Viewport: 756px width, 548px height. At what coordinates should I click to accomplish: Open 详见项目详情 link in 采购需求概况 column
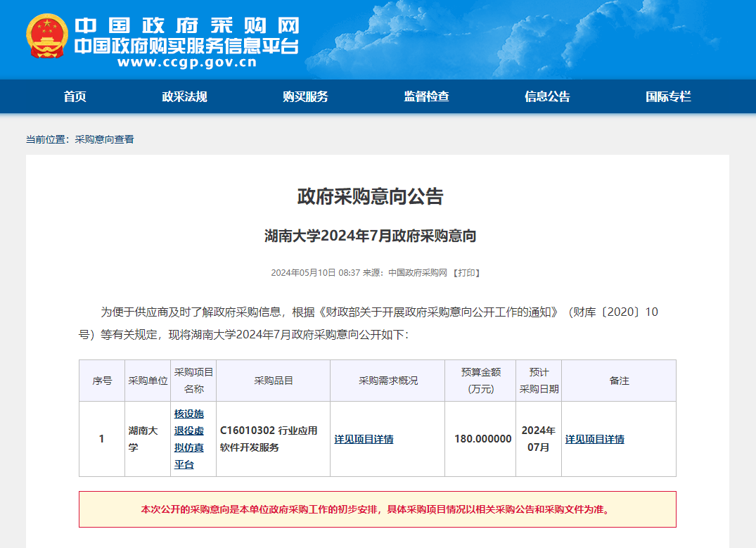(x=364, y=439)
